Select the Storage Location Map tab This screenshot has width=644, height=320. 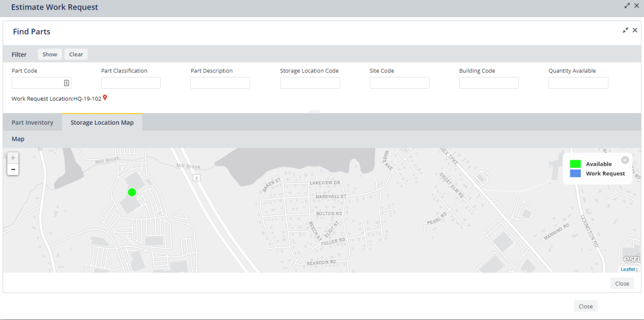click(102, 123)
